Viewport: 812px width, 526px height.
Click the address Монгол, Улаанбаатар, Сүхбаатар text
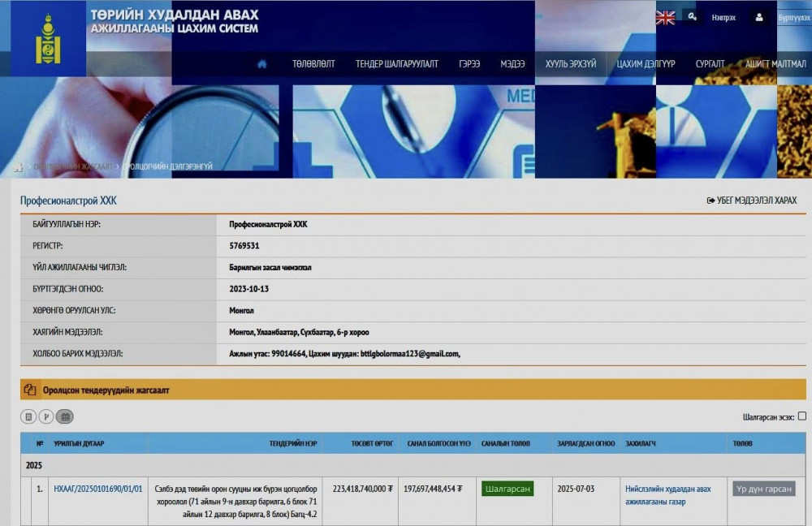tap(300, 332)
